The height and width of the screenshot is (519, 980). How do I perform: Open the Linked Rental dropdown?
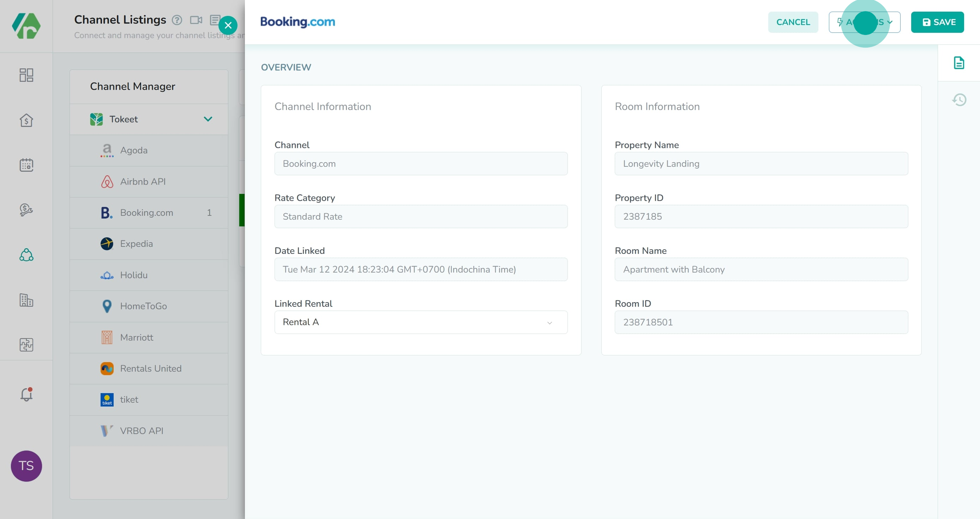coord(420,322)
